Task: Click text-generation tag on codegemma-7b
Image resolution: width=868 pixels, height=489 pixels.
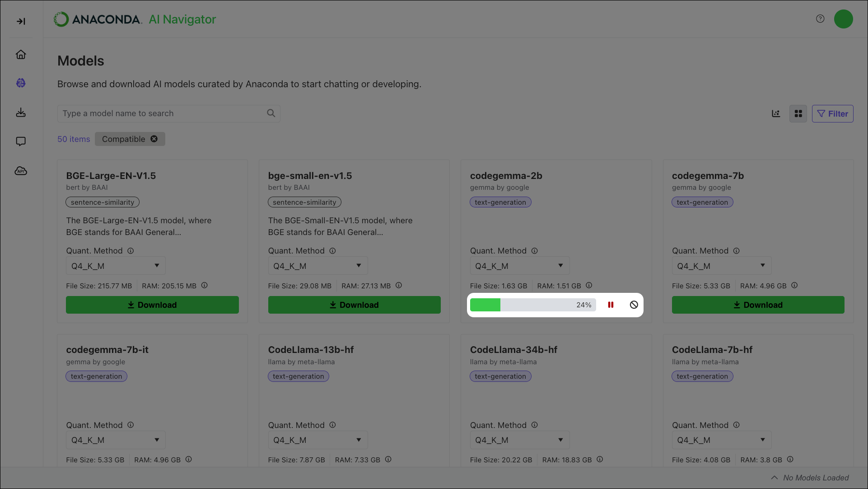Action: coord(702,202)
